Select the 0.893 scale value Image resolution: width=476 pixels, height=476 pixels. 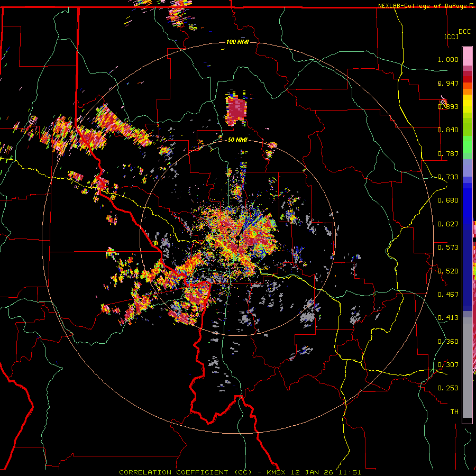pyautogui.click(x=448, y=106)
